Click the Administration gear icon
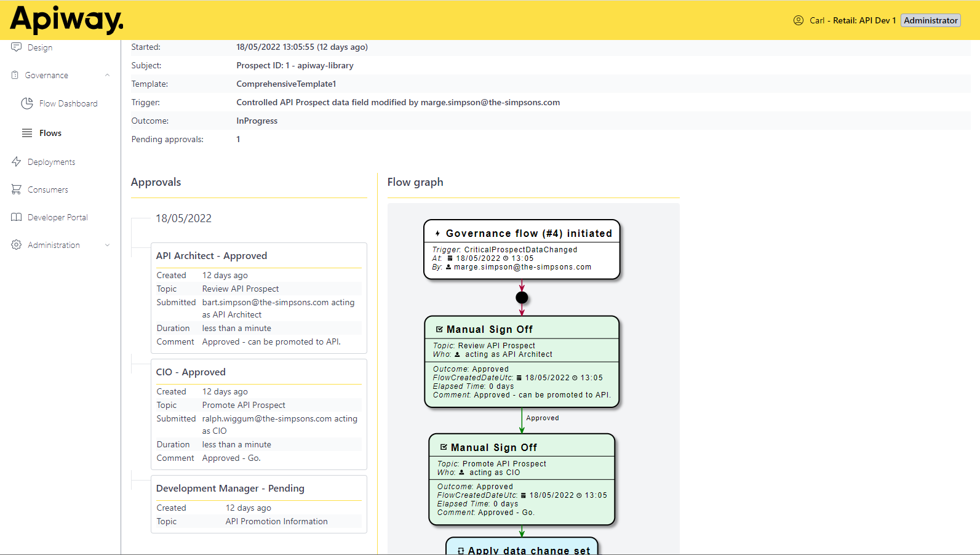Viewport: 980px width, 555px height. [16, 245]
